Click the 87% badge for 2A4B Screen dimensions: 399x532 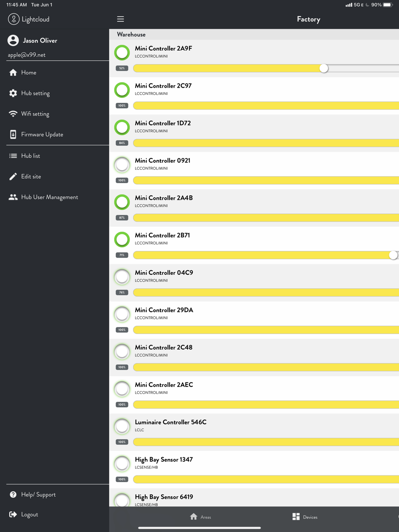[x=122, y=218]
